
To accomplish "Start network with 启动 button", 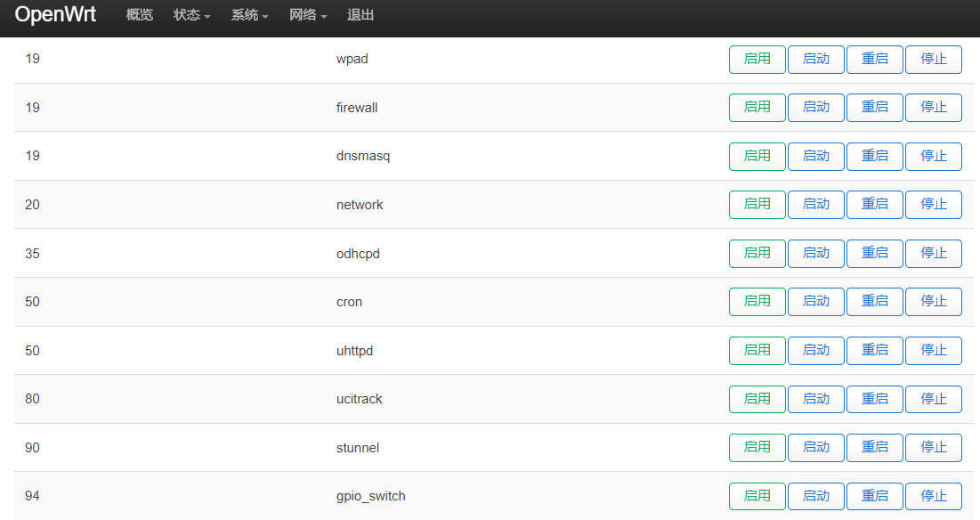I will coord(815,205).
